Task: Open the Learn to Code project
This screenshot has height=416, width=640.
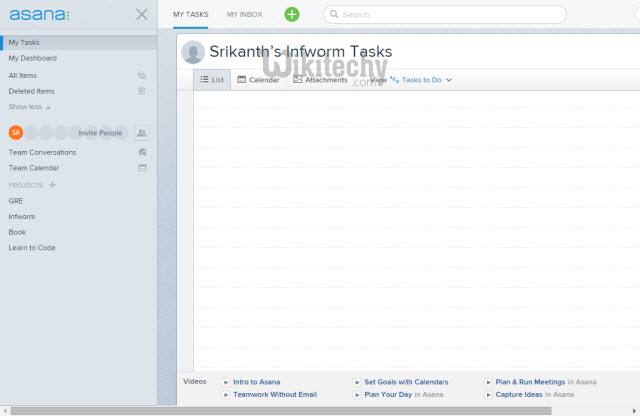Action: 32,247
